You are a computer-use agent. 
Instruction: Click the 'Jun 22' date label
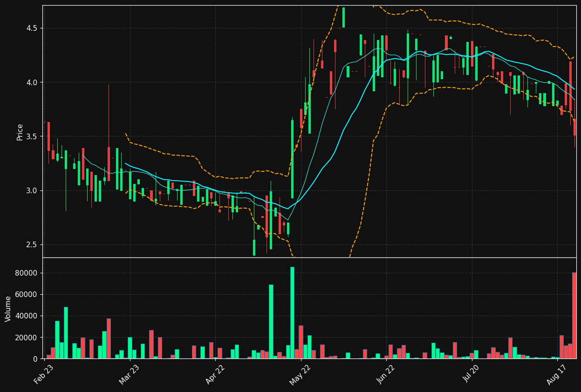(x=385, y=374)
